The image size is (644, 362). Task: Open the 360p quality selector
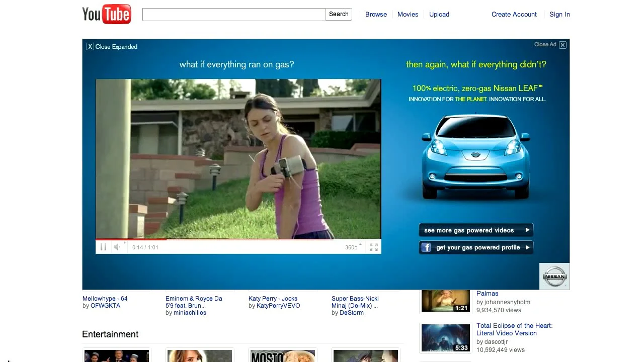click(x=353, y=247)
